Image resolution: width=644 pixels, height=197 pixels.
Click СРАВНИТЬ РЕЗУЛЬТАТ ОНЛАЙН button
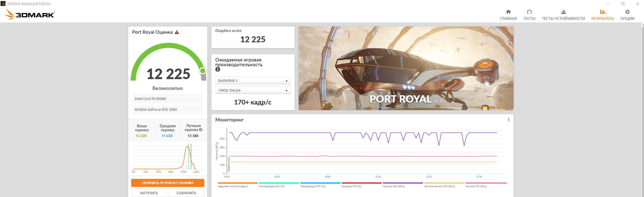tap(167, 183)
